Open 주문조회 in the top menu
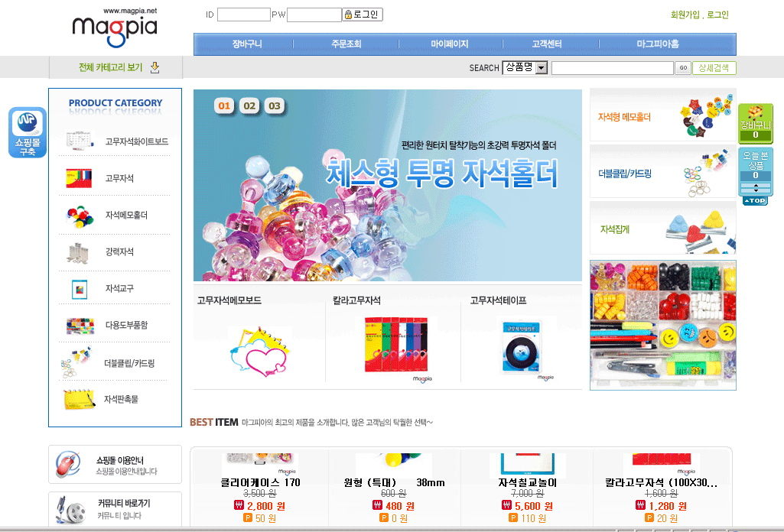Image resolution: width=784 pixels, height=532 pixels. pyautogui.click(x=346, y=44)
